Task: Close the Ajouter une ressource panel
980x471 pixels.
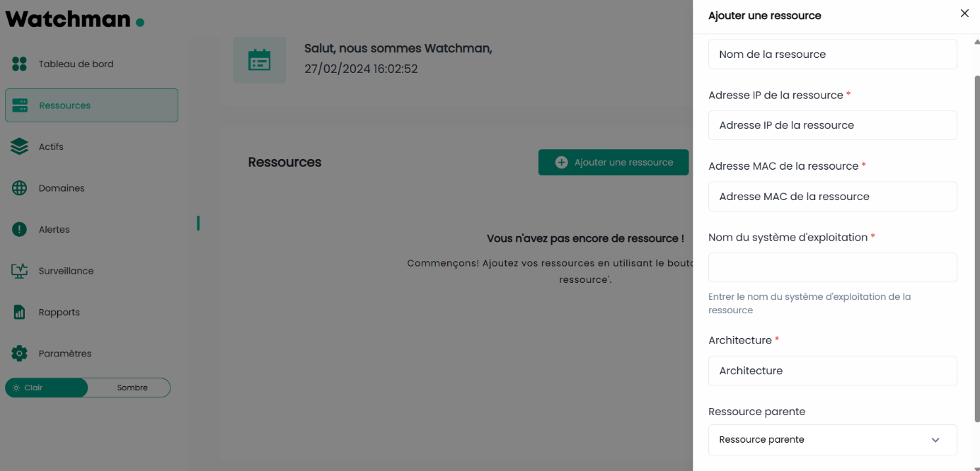Action: (x=964, y=13)
